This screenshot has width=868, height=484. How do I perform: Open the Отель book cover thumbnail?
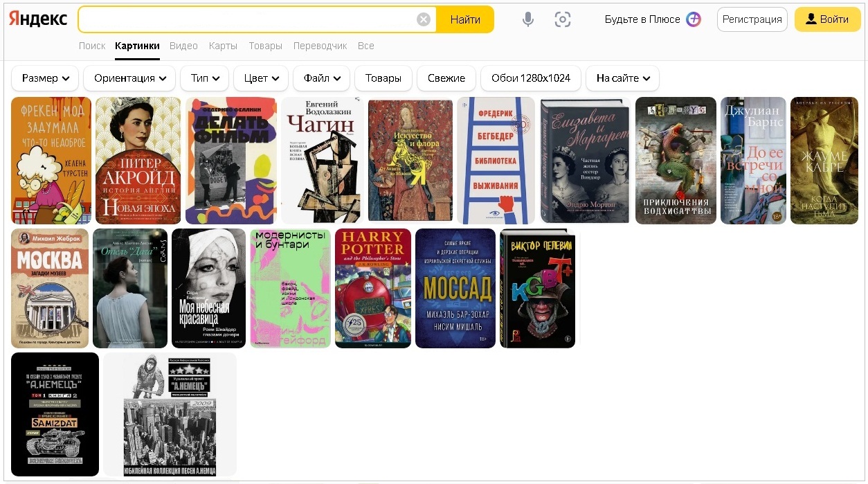[130, 288]
